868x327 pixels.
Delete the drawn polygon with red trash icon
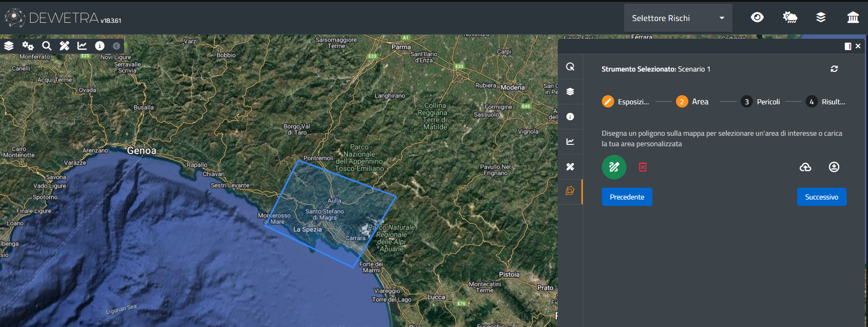tap(642, 167)
